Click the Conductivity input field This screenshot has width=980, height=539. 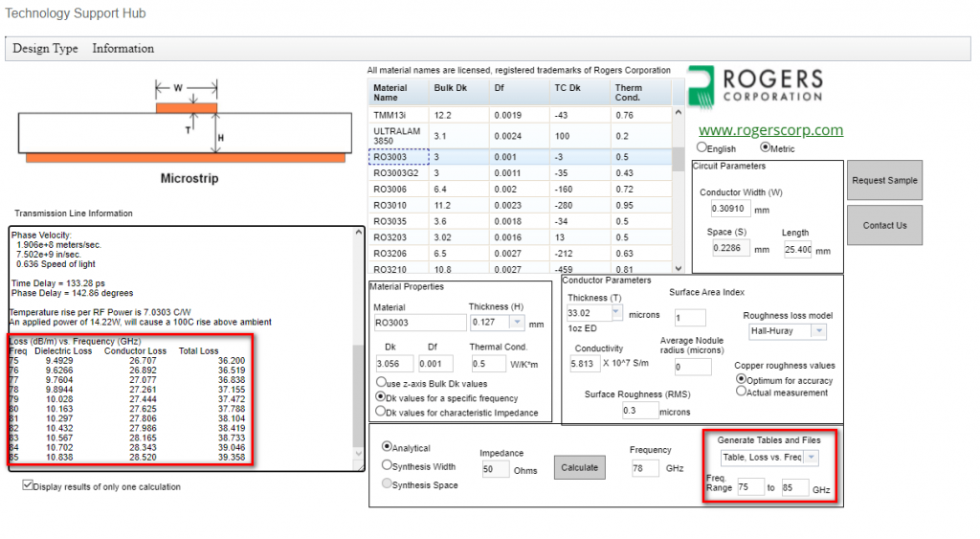tap(584, 363)
